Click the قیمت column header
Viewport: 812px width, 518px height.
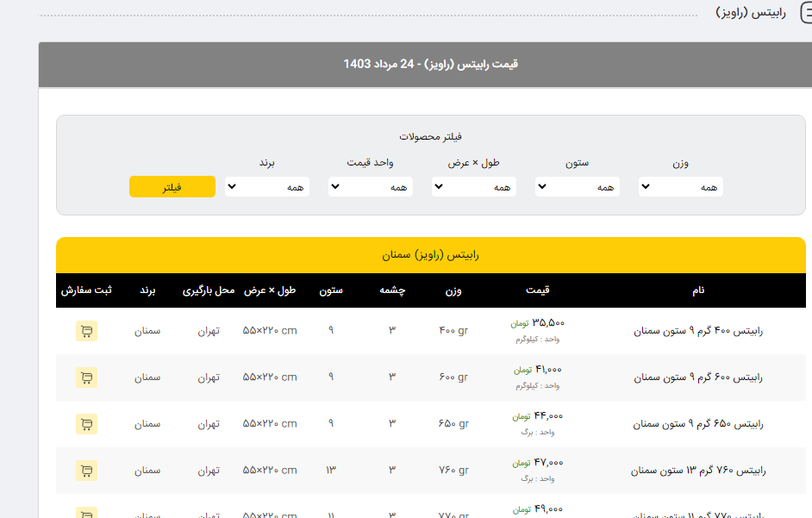pos(538,290)
